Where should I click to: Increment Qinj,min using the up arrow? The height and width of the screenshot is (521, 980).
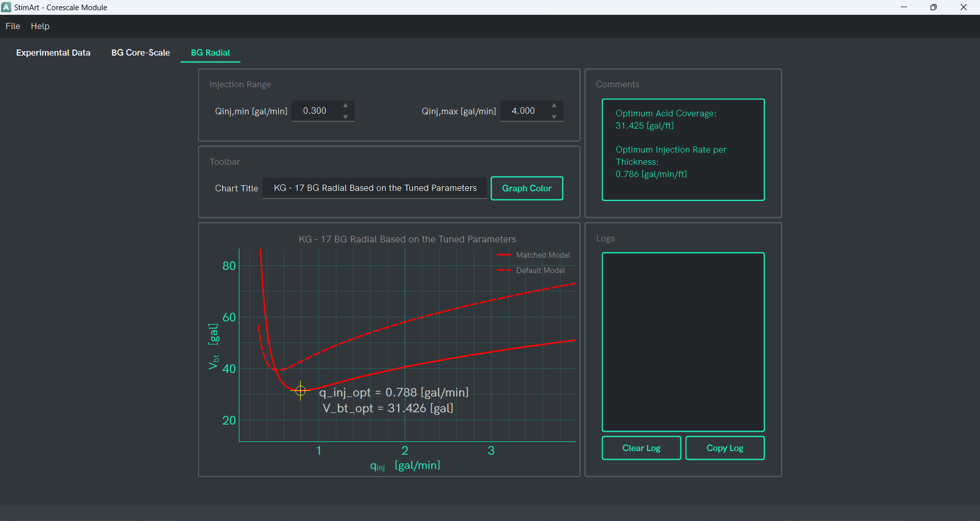346,105
